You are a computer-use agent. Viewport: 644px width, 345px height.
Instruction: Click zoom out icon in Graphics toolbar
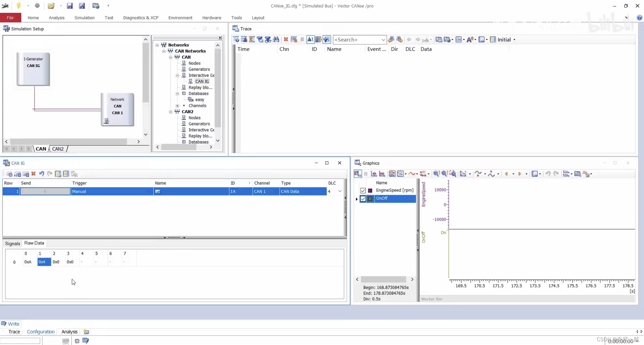tap(436, 174)
